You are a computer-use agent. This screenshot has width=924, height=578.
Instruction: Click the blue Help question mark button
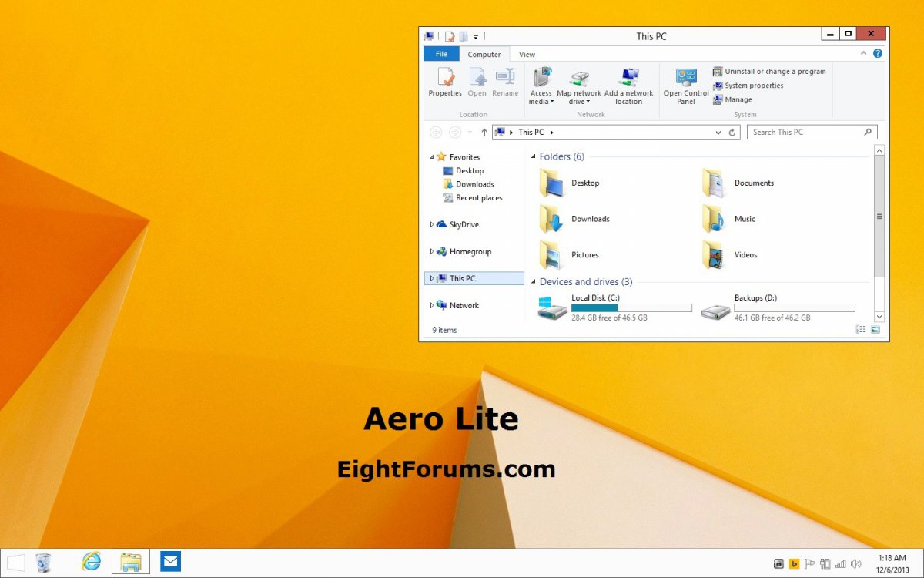point(878,53)
